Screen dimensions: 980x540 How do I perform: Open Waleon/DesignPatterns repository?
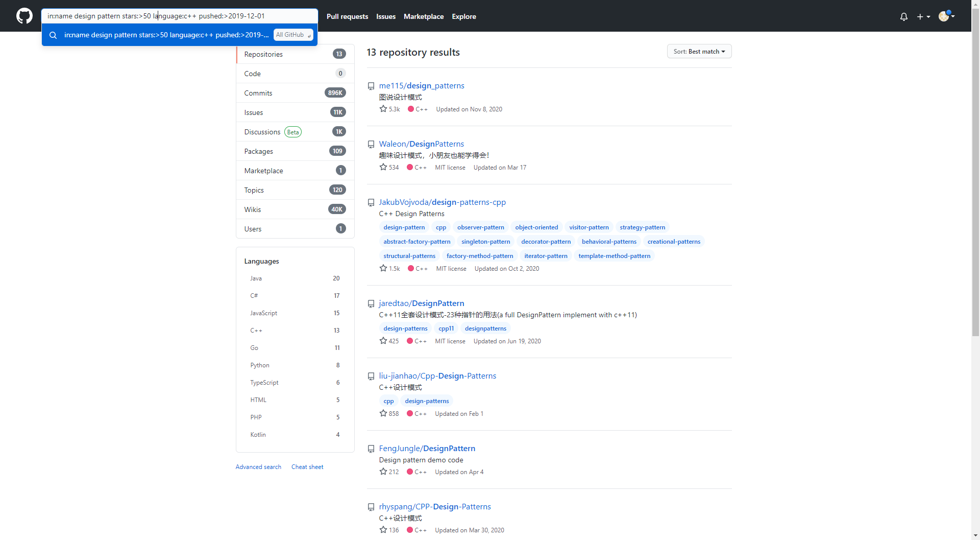tap(422, 144)
